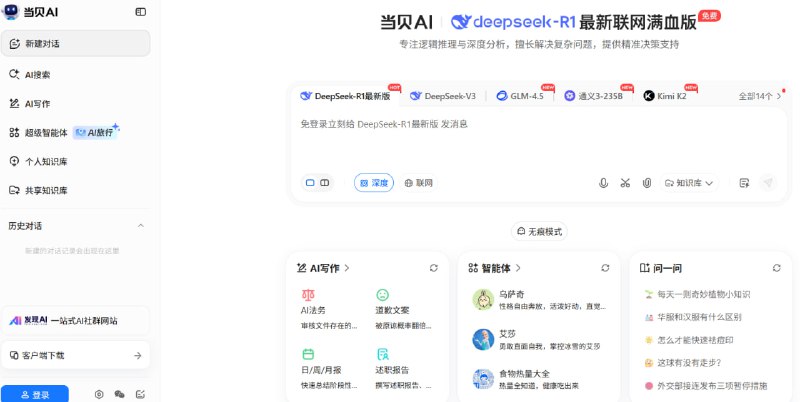Start a new chat with 新建对话
Image resolution: width=800 pixels, height=402 pixels.
point(76,43)
